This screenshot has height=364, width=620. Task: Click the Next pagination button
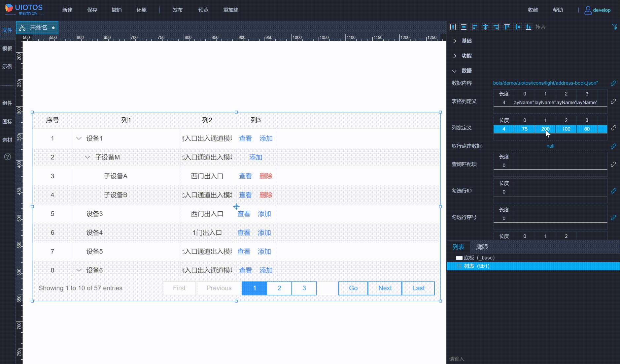coord(385,288)
